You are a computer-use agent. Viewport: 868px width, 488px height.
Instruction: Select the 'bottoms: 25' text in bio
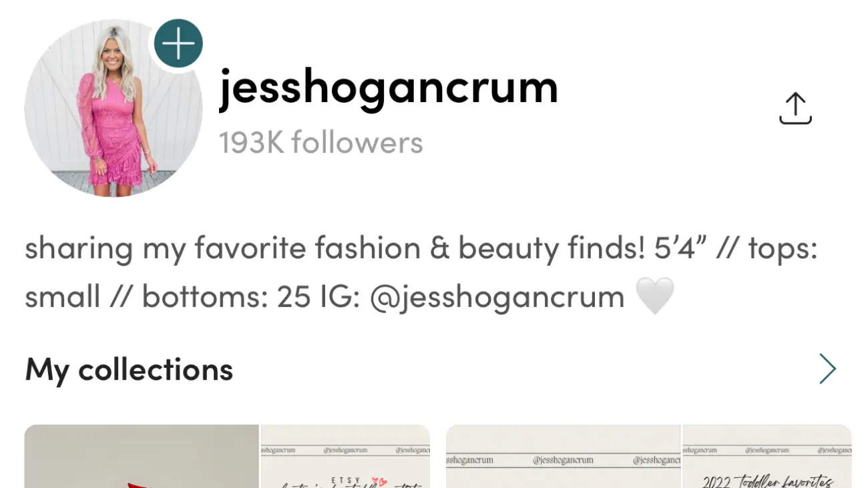click(226, 297)
